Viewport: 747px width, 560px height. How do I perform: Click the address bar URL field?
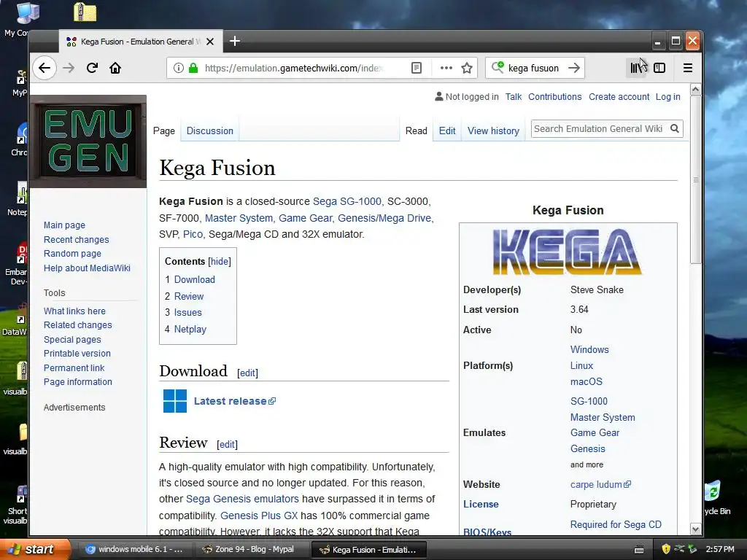point(293,68)
